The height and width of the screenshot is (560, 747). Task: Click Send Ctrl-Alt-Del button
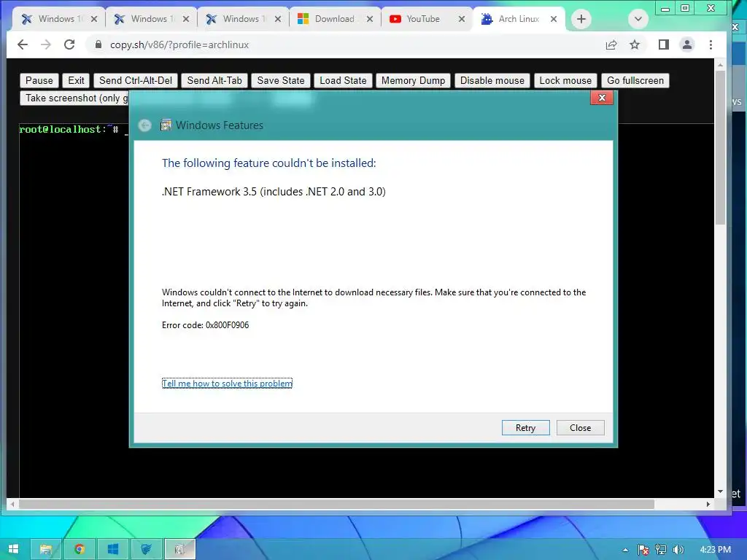coord(136,80)
